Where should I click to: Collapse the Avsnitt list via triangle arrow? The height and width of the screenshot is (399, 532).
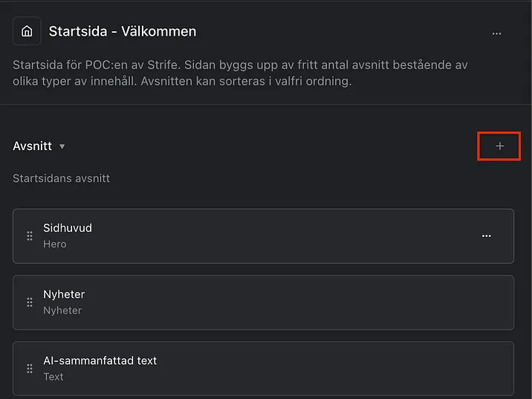click(62, 146)
